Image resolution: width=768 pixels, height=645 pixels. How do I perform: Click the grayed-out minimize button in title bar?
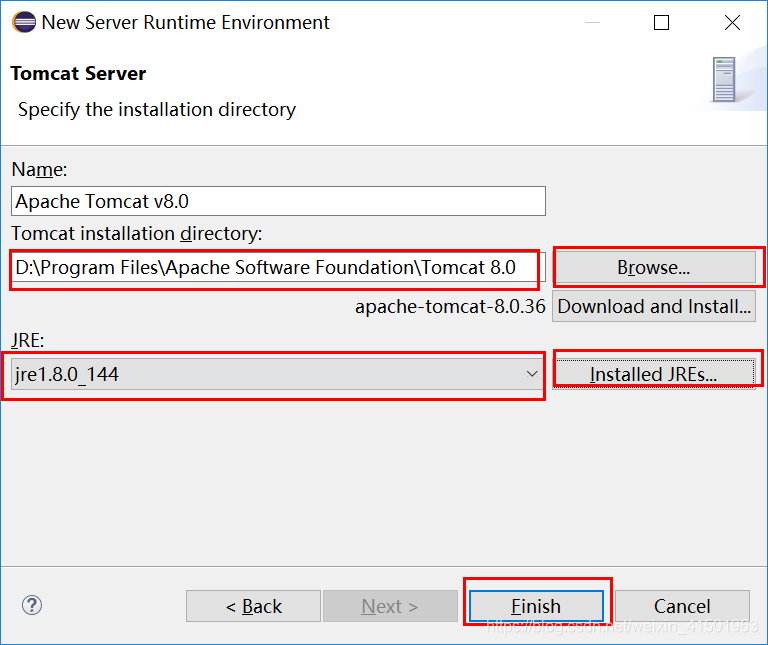click(592, 23)
